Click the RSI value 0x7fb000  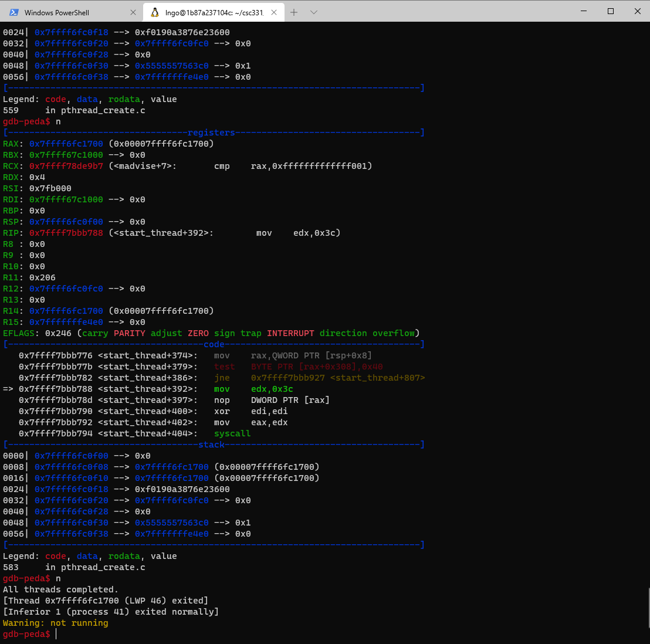50,188
